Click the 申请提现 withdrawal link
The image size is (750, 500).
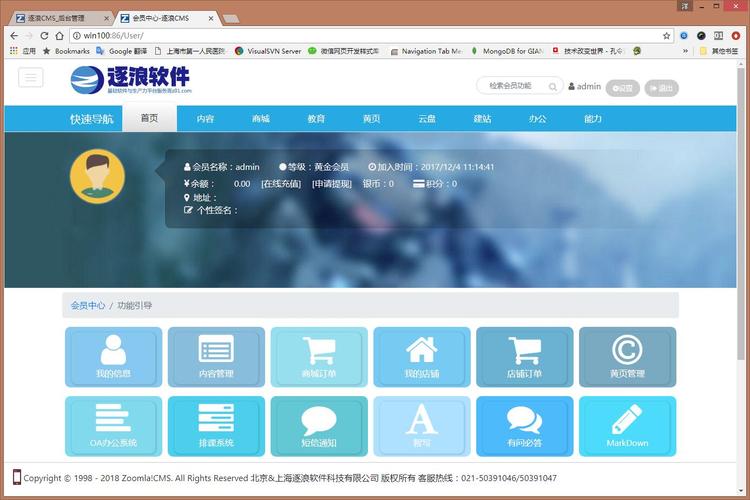[332, 184]
